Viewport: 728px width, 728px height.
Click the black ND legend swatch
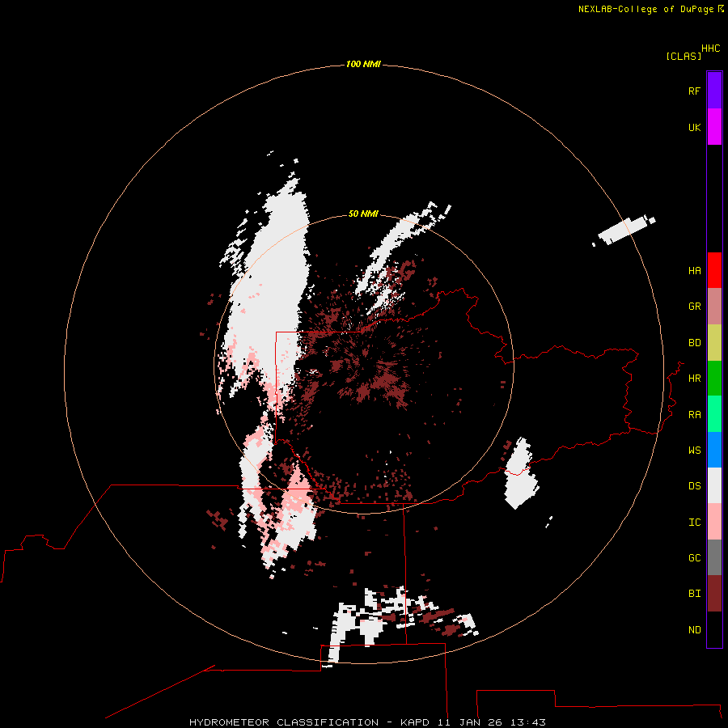tap(714, 629)
